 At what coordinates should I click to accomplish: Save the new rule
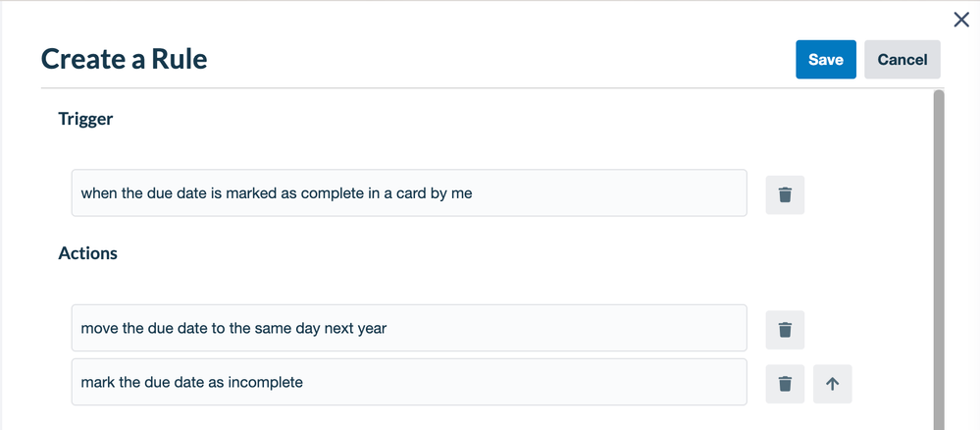pyautogui.click(x=826, y=60)
